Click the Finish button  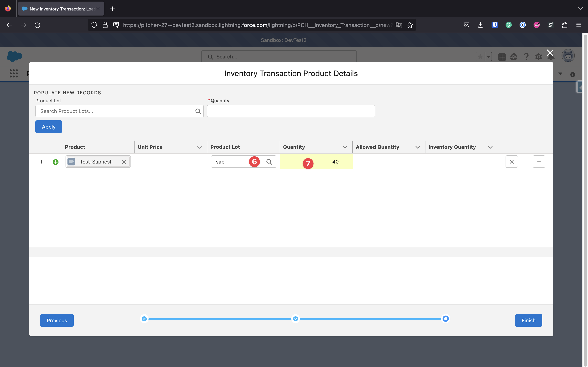528,320
